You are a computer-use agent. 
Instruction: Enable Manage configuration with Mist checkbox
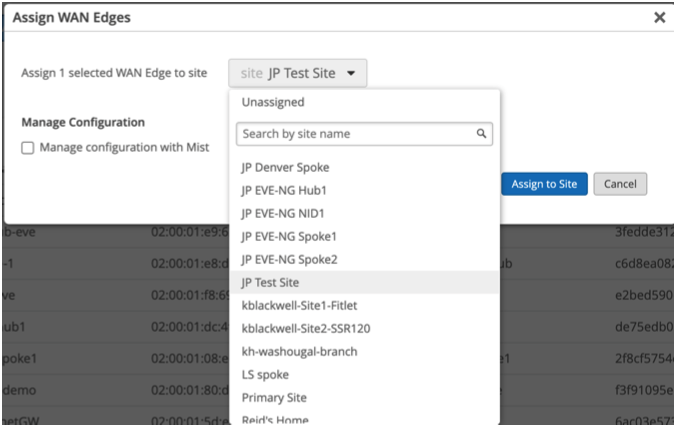click(28, 148)
